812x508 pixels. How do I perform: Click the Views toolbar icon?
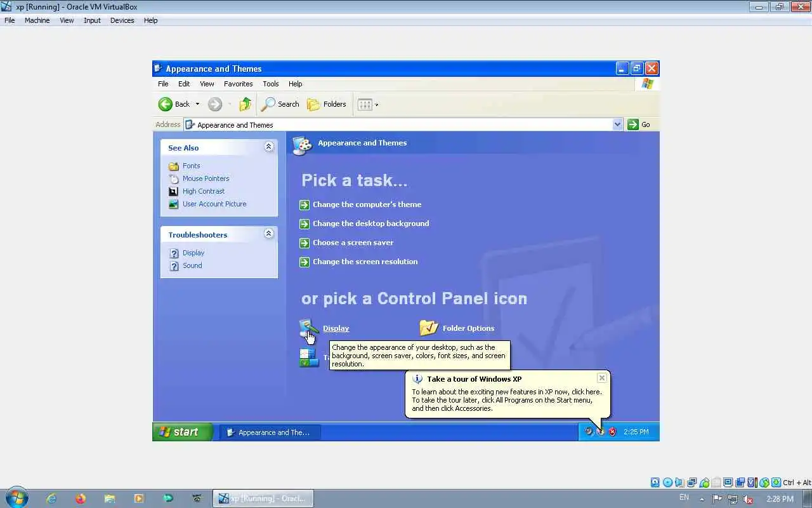pos(365,105)
